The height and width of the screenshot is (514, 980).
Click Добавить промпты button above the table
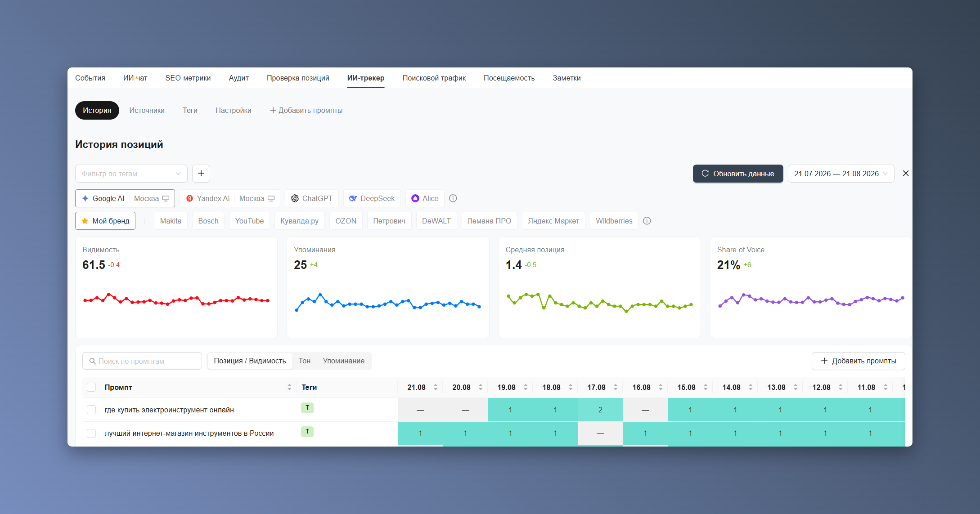859,361
